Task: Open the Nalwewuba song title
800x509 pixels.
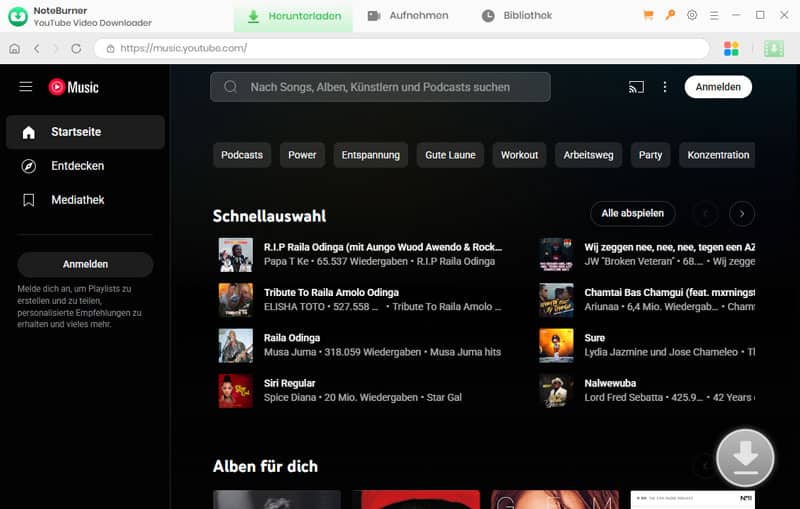Action: pos(610,384)
